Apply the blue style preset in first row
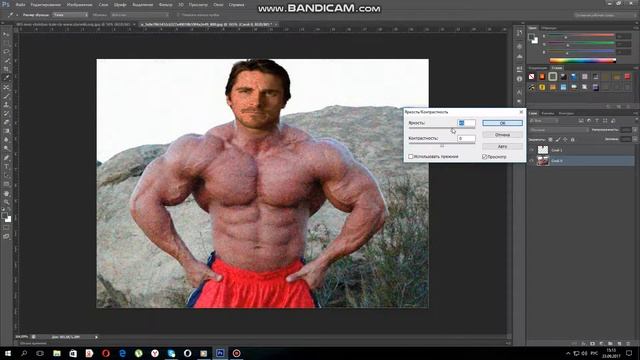Screen dimensions: 640x360 (x=574, y=76)
